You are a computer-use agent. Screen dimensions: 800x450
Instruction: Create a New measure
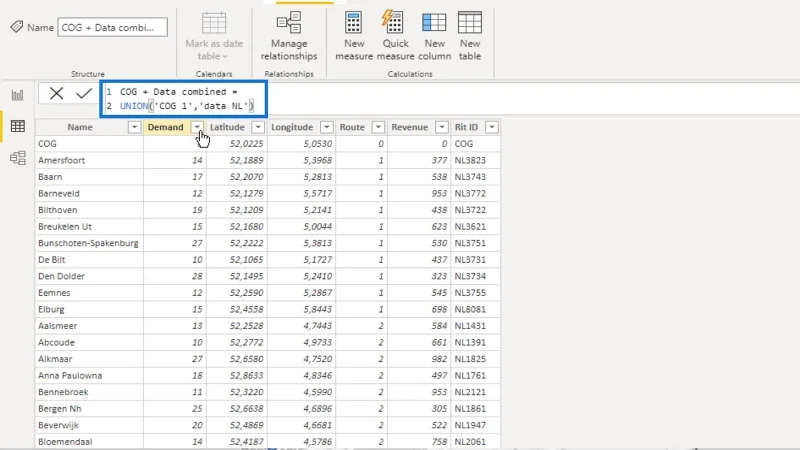tap(354, 36)
